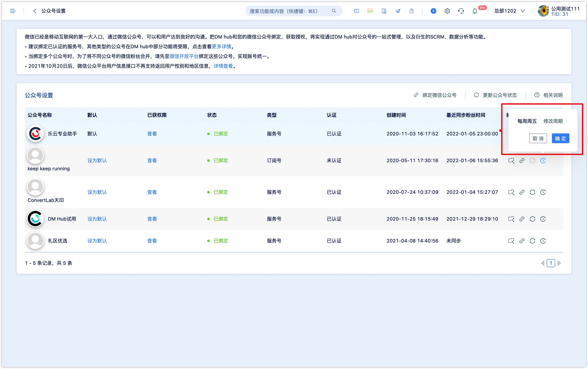
Task: Open the headset customer support icon
Action: coord(461,11)
